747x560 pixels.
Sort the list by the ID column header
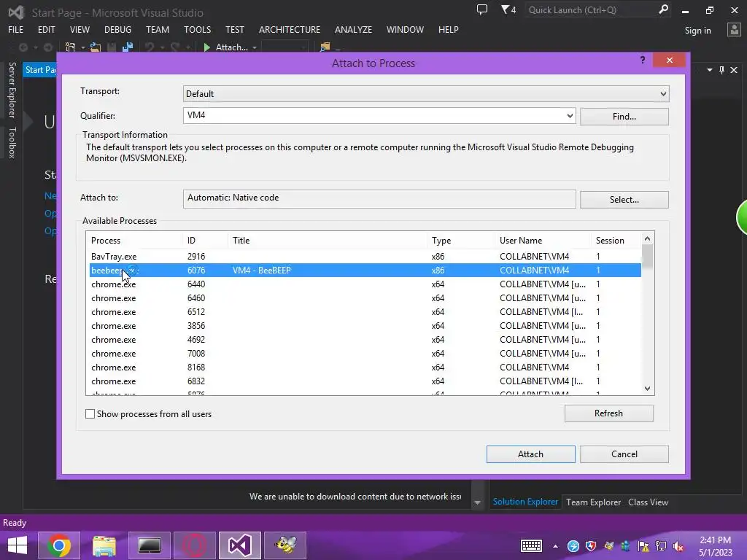205,241
